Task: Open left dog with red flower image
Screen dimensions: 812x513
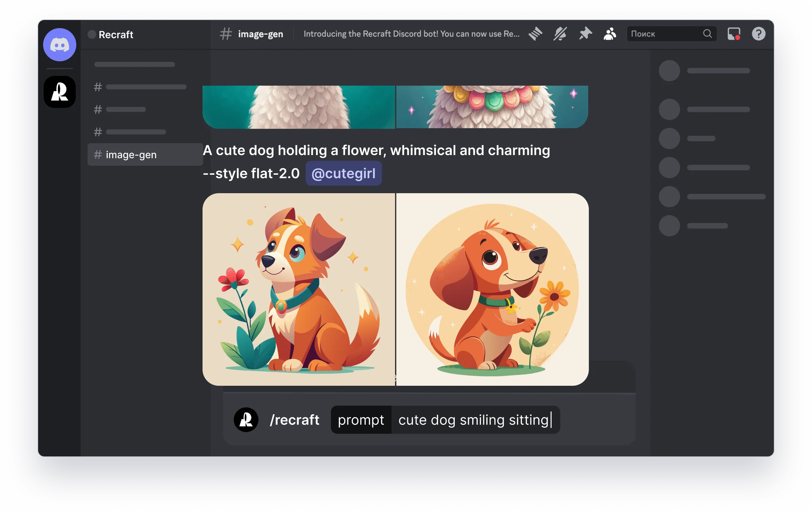Action: [x=298, y=289]
